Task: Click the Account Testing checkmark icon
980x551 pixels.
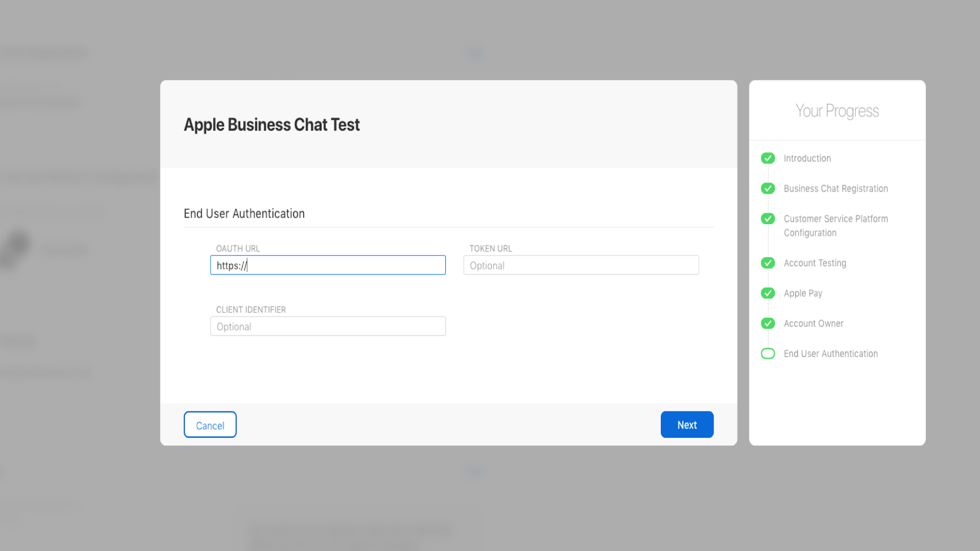Action: (768, 263)
